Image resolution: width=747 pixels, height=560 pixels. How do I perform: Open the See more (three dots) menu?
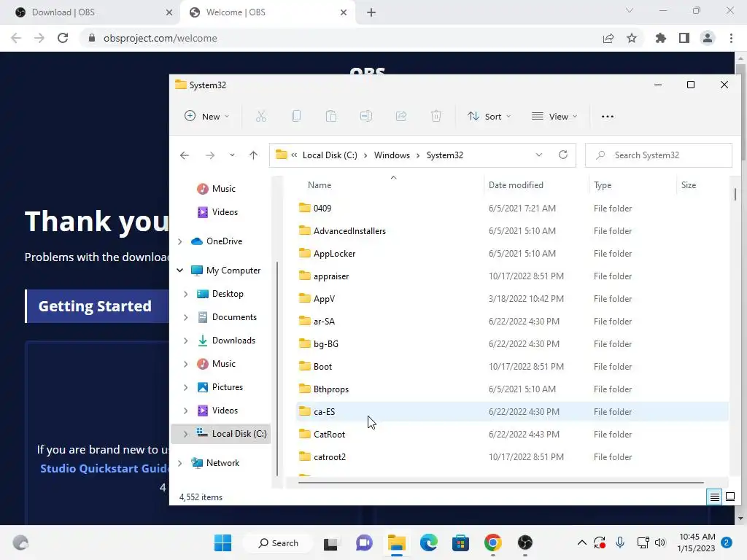pos(608,116)
